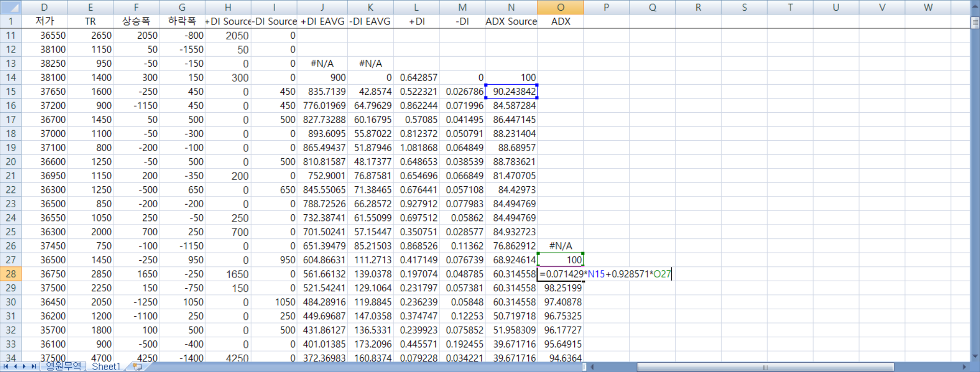Select row 1 header
This screenshot has height=372, width=980.
[10, 21]
